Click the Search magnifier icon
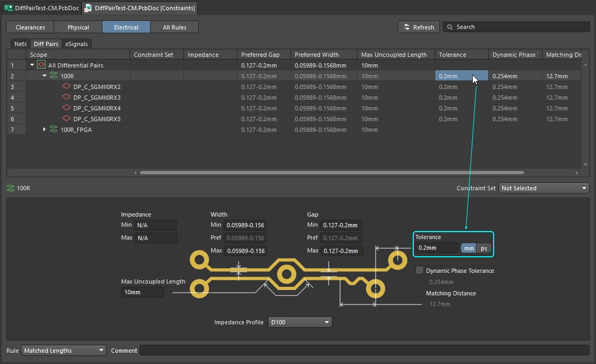Image resolution: width=596 pixels, height=364 pixels. 450,27
